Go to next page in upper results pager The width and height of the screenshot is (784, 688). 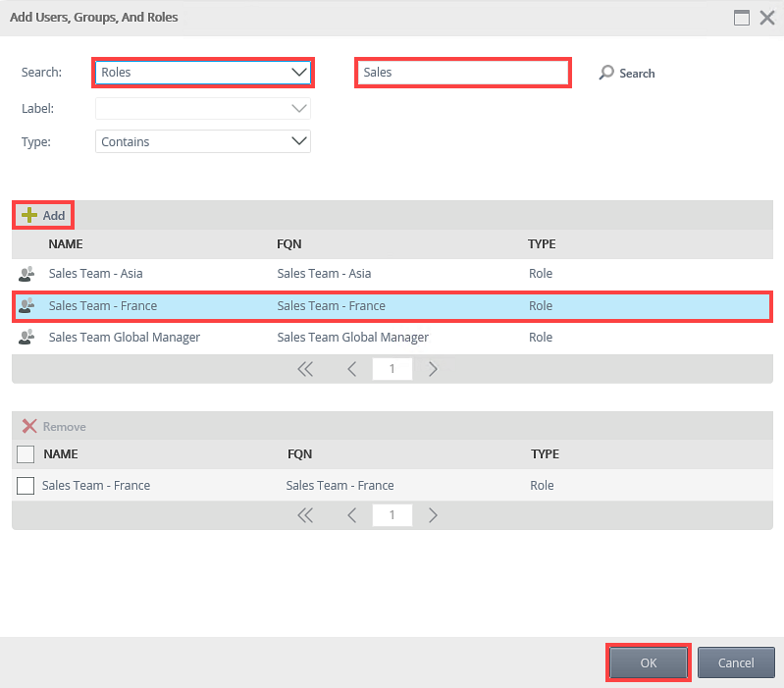click(433, 369)
